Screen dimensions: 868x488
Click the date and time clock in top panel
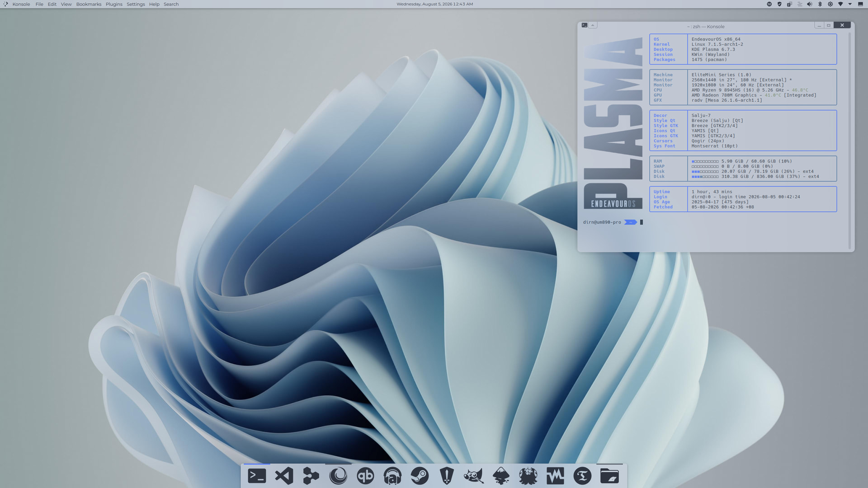tap(434, 4)
